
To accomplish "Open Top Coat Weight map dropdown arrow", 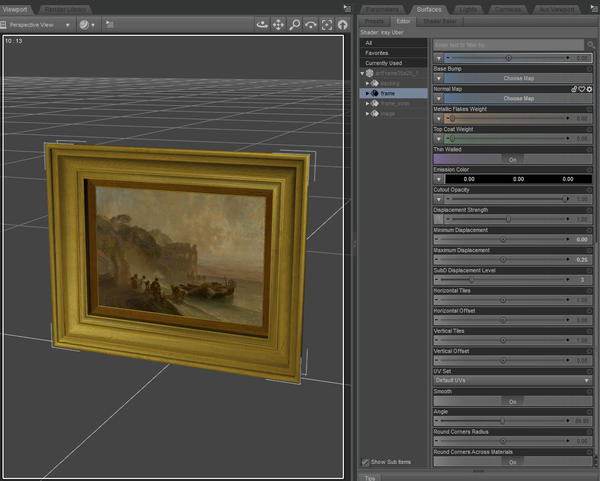I will tap(439, 139).
